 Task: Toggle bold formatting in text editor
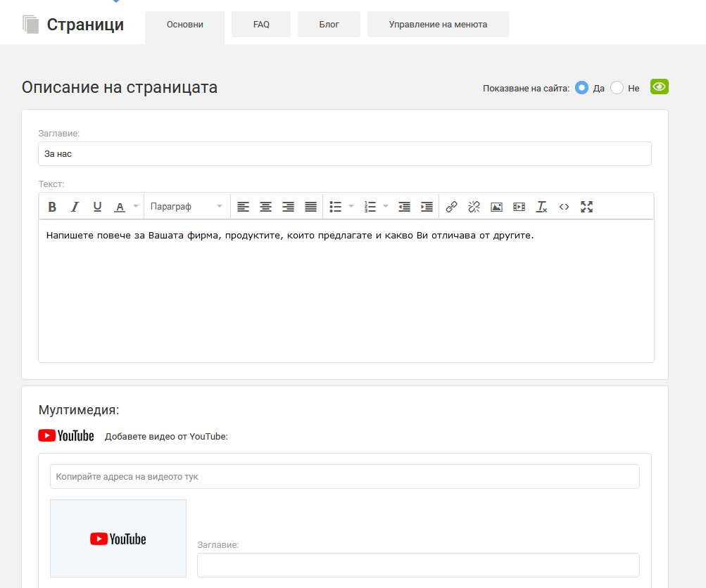click(x=52, y=207)
